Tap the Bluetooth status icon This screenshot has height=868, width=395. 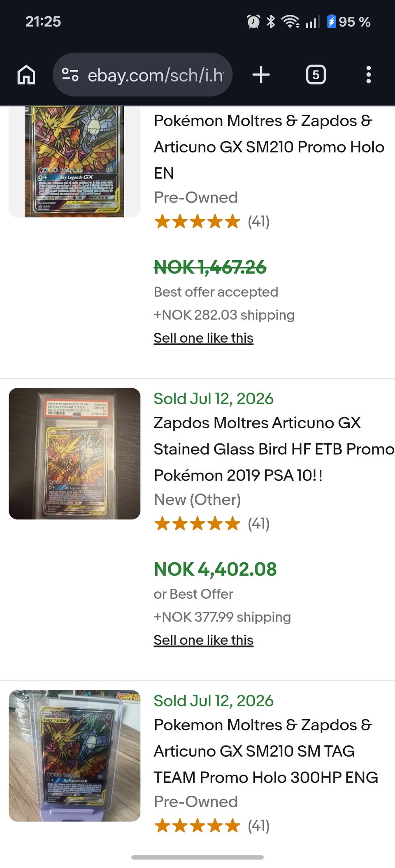(270, 21)
